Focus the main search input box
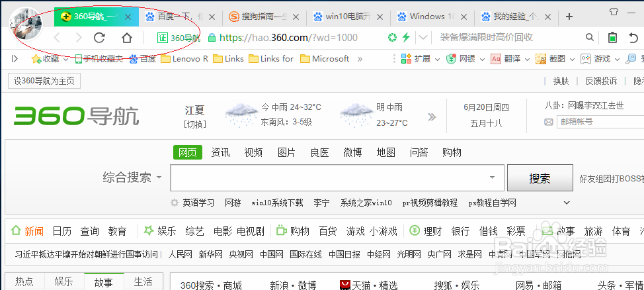The image size is (644, 290). (337, 177)
